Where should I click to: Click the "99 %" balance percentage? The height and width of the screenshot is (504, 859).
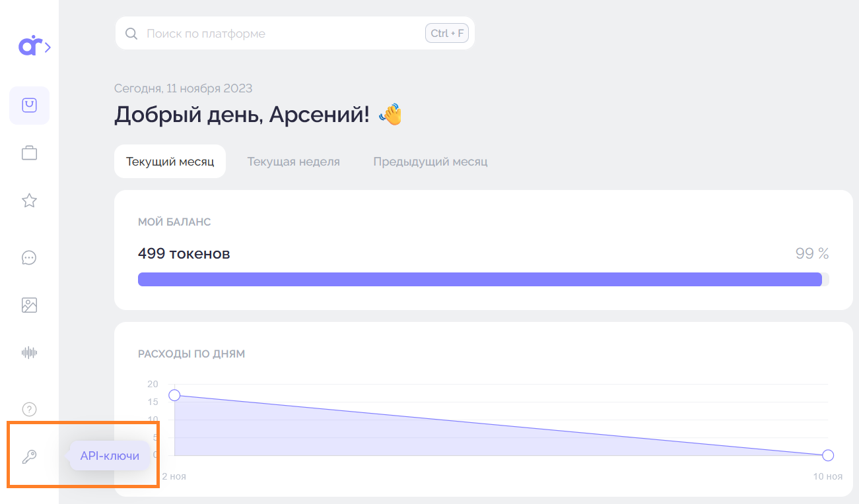click(x=812, y=253)
